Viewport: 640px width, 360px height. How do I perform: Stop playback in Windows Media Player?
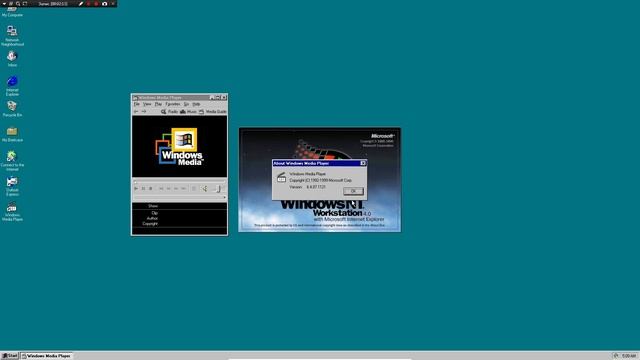pyautogui.click(x=151, y=189)
